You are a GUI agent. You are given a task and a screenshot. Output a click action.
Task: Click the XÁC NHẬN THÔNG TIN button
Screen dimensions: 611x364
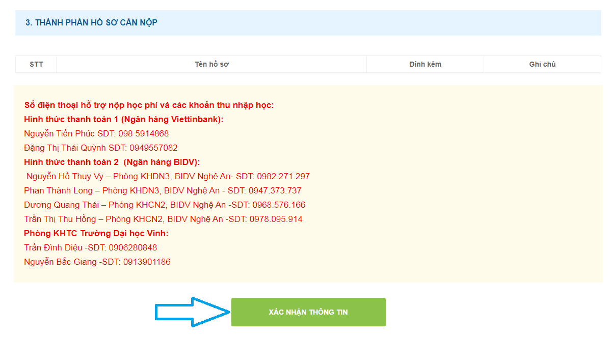[308, 312]
